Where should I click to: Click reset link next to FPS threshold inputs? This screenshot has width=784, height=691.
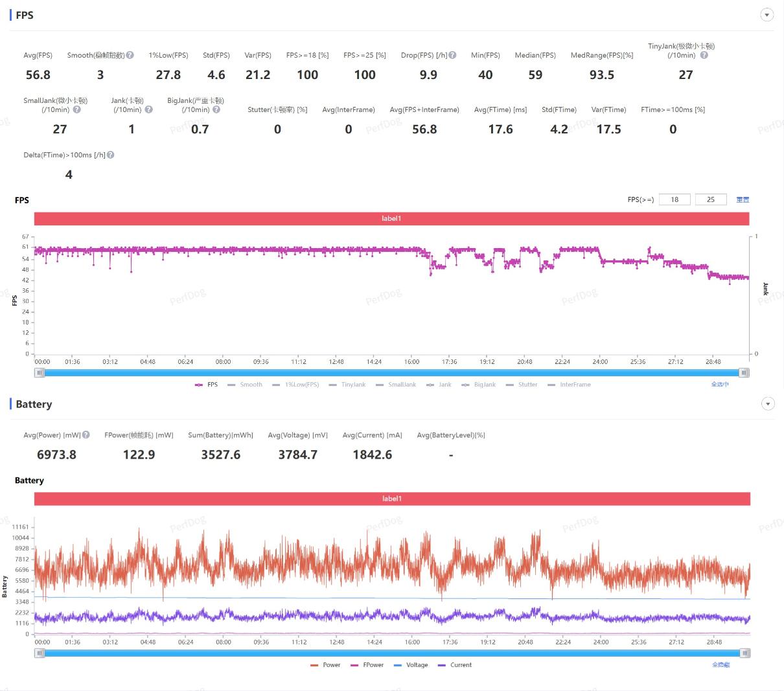pos(743,199)
